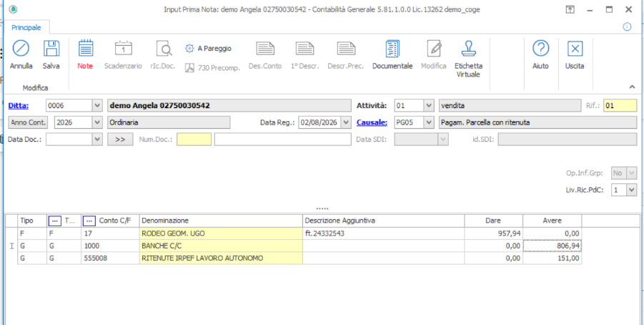This screenshot has height=325, width=644.
Task: Click the T... column lookup icon
Action: click(55, 220)
